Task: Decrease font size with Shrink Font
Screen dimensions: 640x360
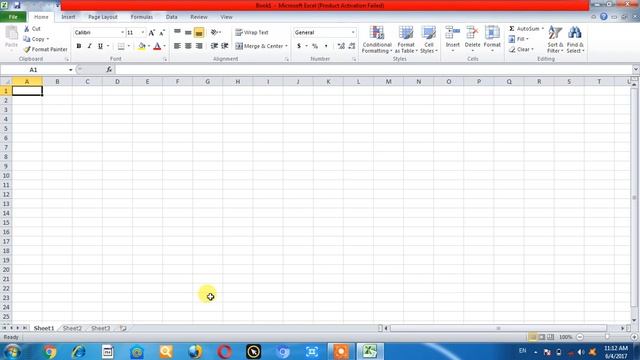Action: (x=162, y=33)
